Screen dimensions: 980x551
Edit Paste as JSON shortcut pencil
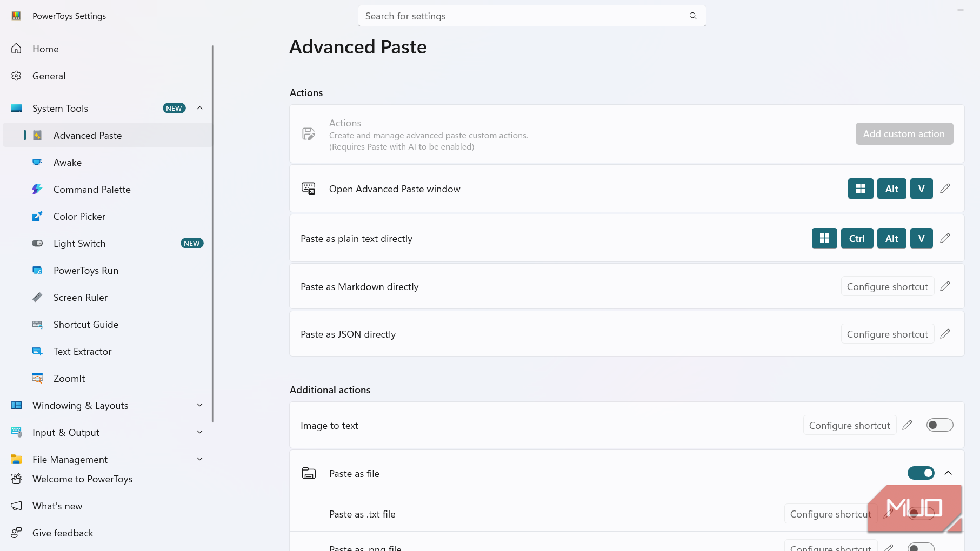point(945,334)
